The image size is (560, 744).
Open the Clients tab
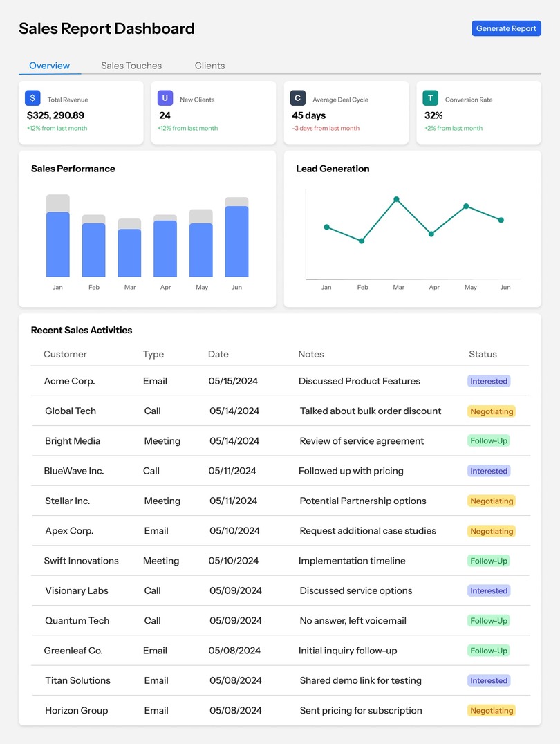(x=209, y=66)
